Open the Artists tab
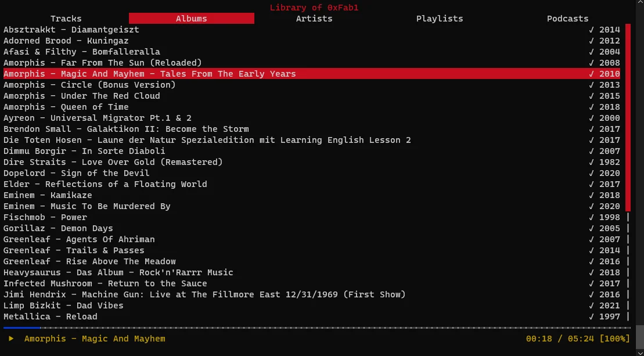 coord(314,19)
